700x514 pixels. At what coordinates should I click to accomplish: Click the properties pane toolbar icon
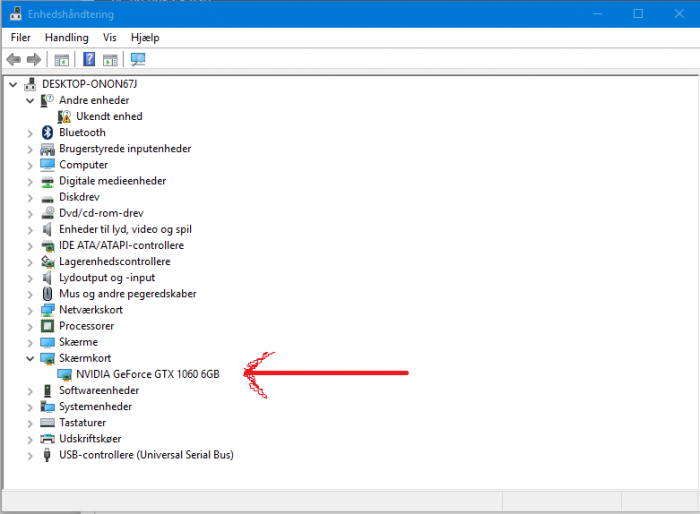(x=110, y=59)
